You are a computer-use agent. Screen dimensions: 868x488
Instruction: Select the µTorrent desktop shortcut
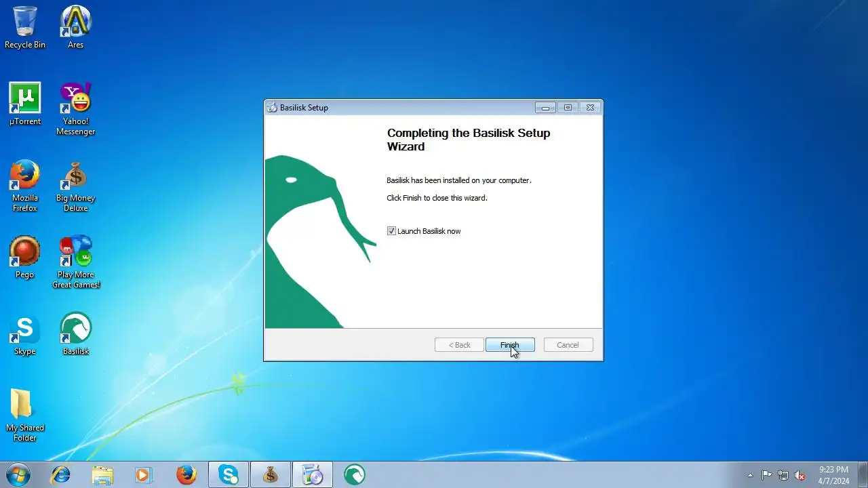click(25, 104)
